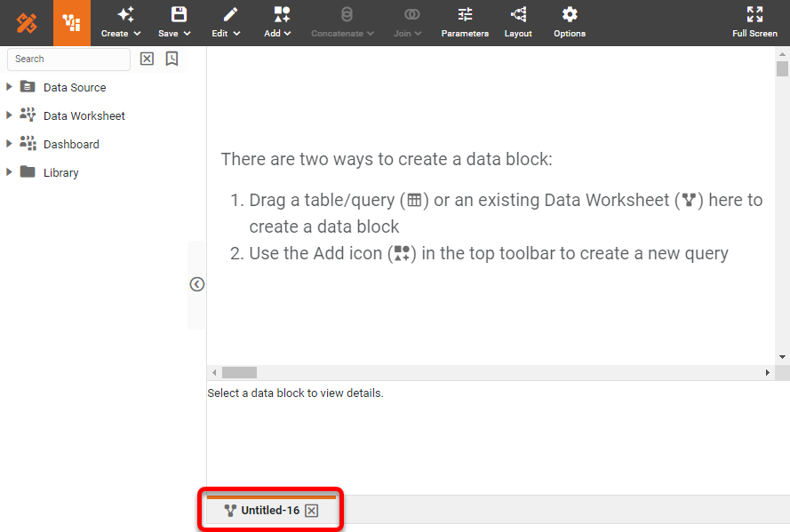
Task: Select the highlighted worksheet icon in top bar
Action: point(71,21)
